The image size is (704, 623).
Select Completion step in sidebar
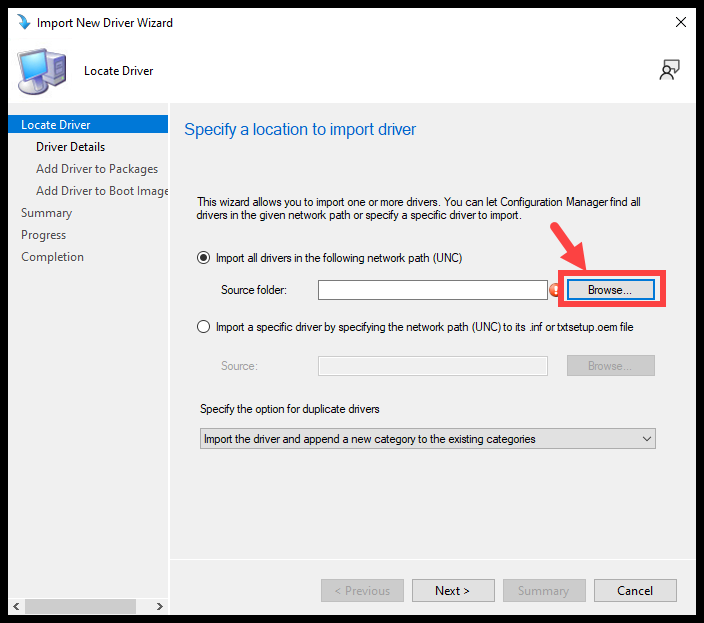pyautogui.click(x=53, y=257)
